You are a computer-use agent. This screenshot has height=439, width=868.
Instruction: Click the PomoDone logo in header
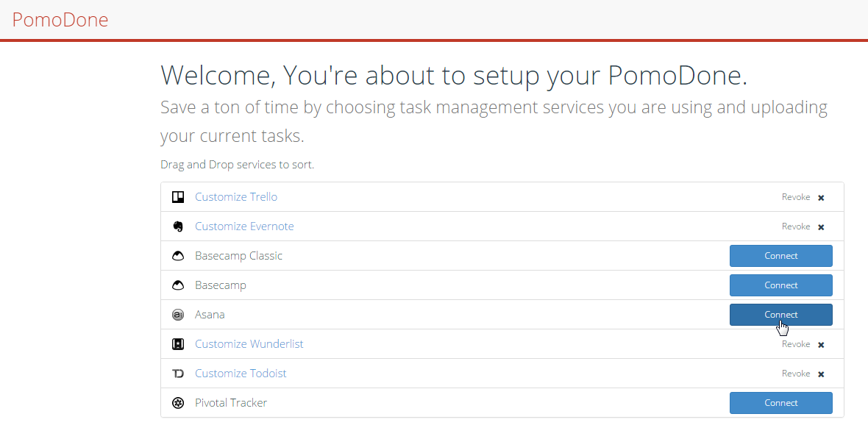tap(60, 20)
